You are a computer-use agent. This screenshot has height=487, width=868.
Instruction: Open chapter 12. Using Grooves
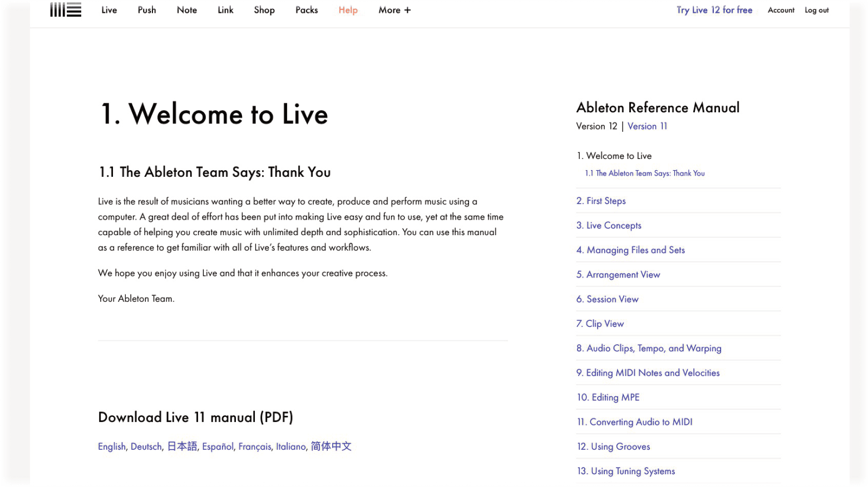point(613,446)
